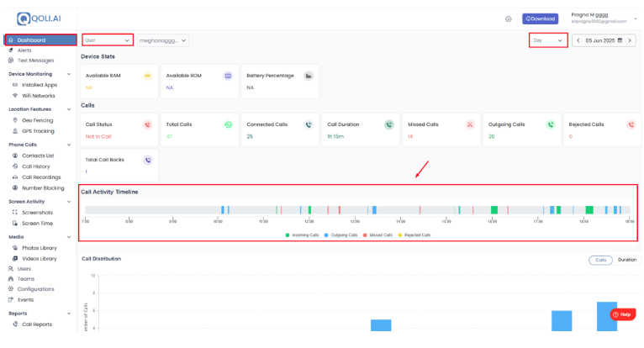The width and height of the screenshot is (644, 348).
Task: Open Events in the sidebar
Action: tap(25, 299)
